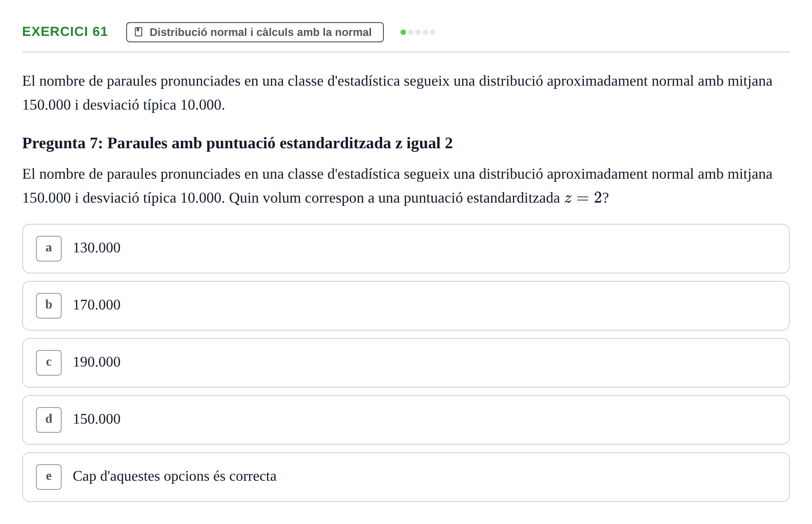Select answer option c: 190.000

(x=406, y=363)
